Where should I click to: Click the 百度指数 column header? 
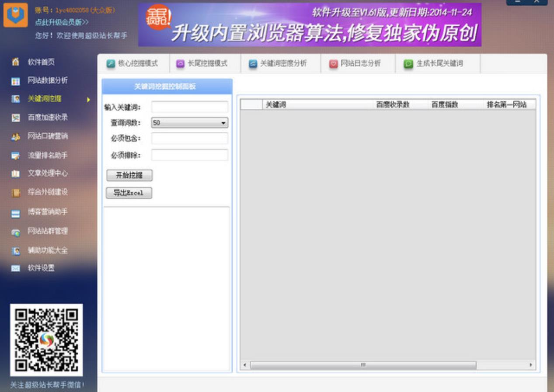click(x=445, y=104)
